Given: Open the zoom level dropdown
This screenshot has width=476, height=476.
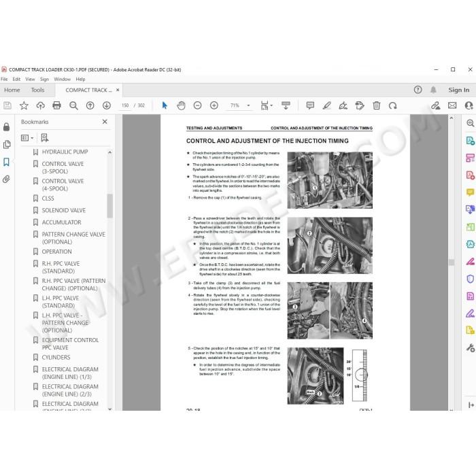Looking at the screenshot, I should [x=248, y=105].
